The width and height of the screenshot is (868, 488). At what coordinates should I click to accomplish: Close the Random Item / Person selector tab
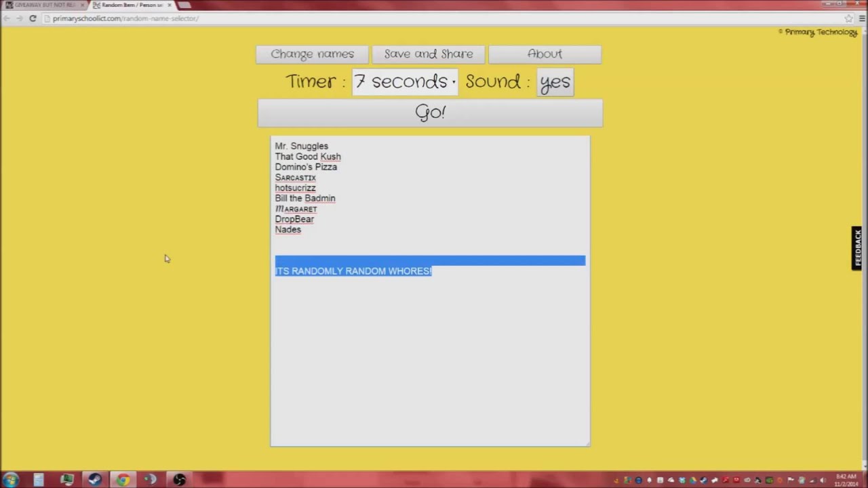[x=169, y=5]
